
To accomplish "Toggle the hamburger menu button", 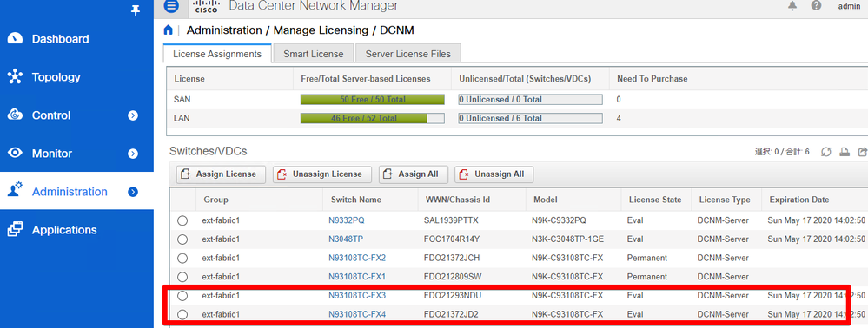I will click(x=172, y=6).
